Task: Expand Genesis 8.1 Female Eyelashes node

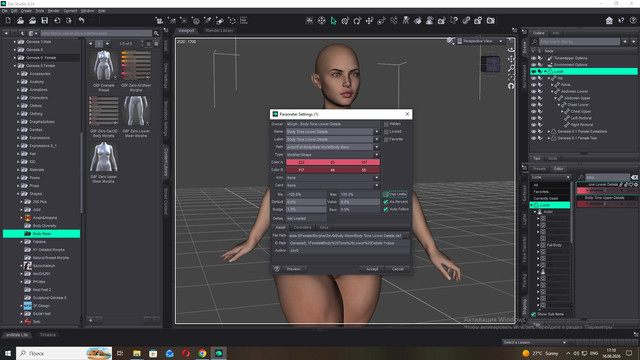Action: click(549, 131)
